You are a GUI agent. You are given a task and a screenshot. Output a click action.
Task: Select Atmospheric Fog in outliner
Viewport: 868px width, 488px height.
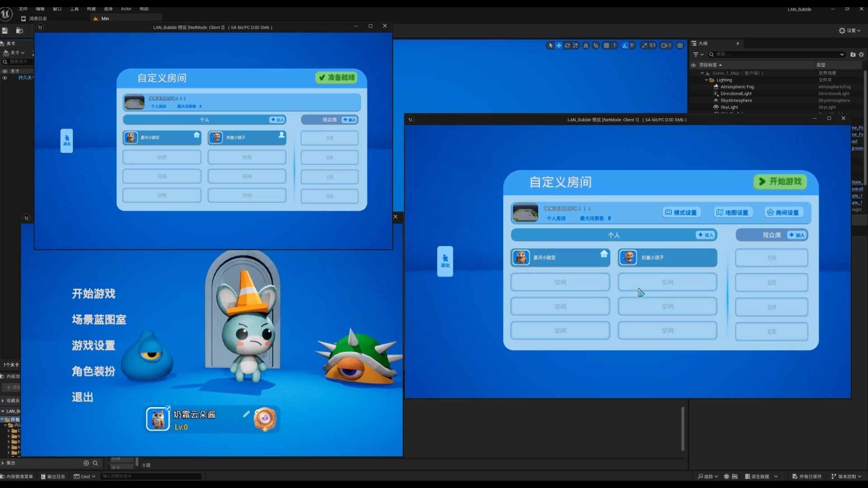point(737,87)
